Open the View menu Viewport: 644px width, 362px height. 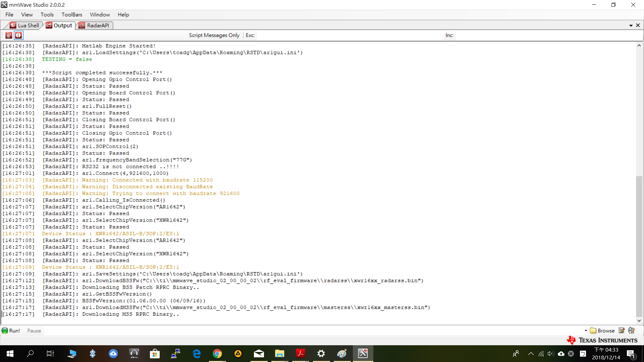pyautogui.click(x=27, y=15)
